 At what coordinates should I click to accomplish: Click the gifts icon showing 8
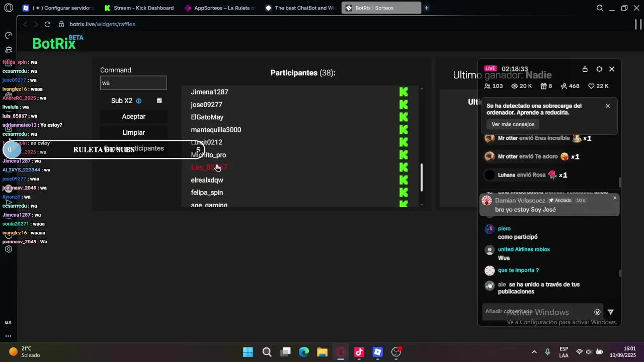pos(543,86)
